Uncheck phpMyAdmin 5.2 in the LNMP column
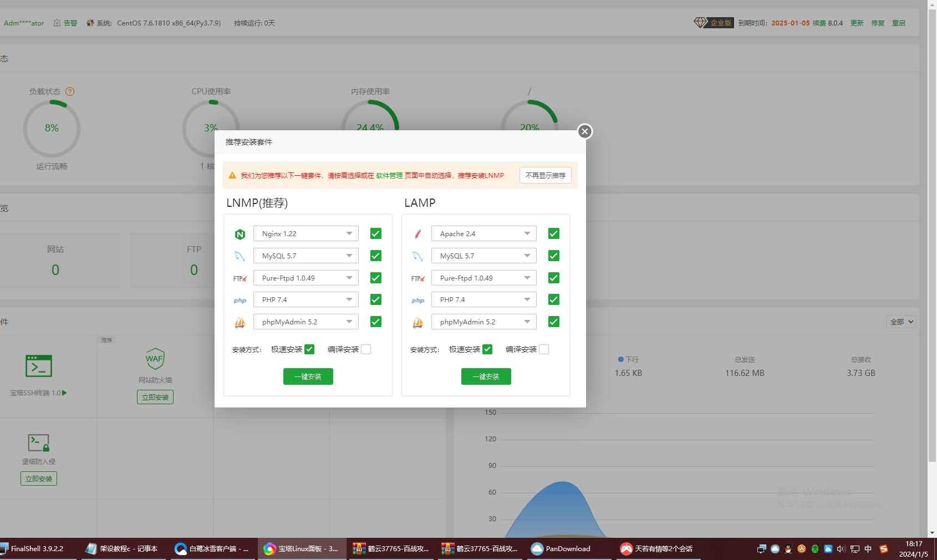Image resolution: width=937 pixels, height=560 pixels. coord(376,322)
